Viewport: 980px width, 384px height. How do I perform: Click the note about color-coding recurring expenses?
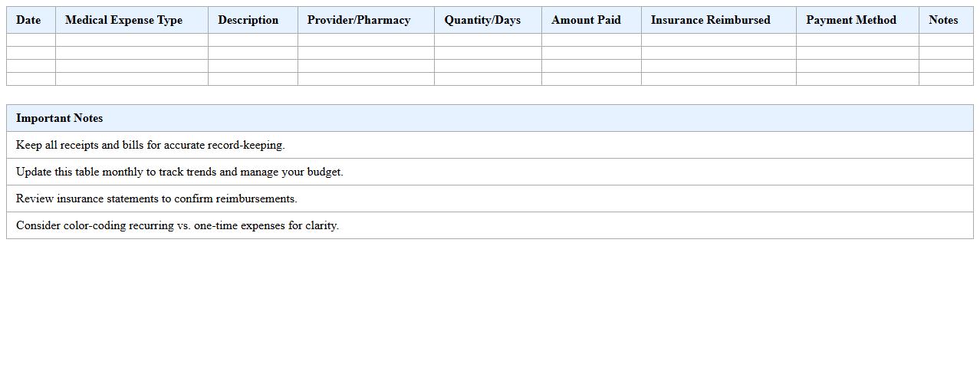pos(177,225)
